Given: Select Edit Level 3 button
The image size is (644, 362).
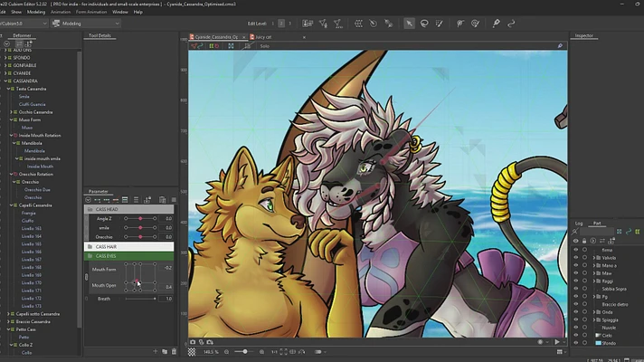Looking at the screenshot, I should tap(289, 24).
